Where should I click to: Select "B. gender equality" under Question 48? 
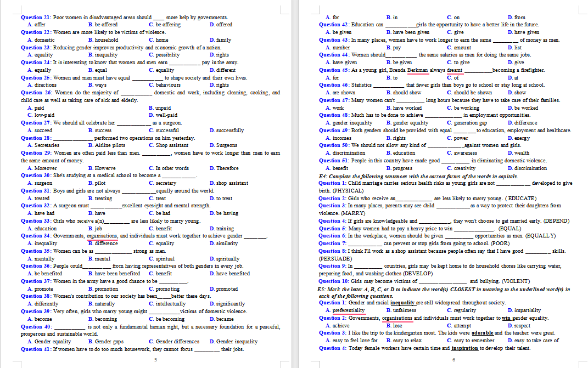coord(407,123)
